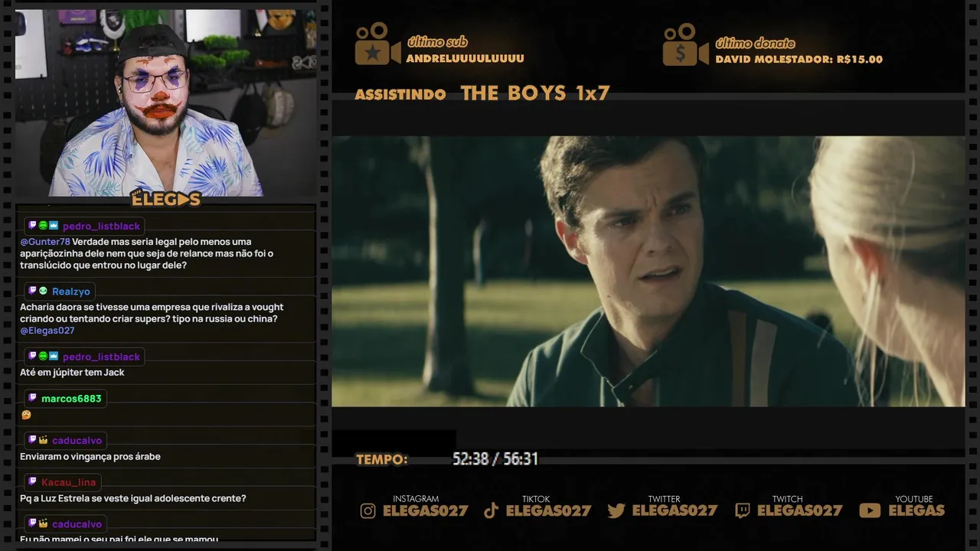Click the Twitter bird icon

pos(616,511)
